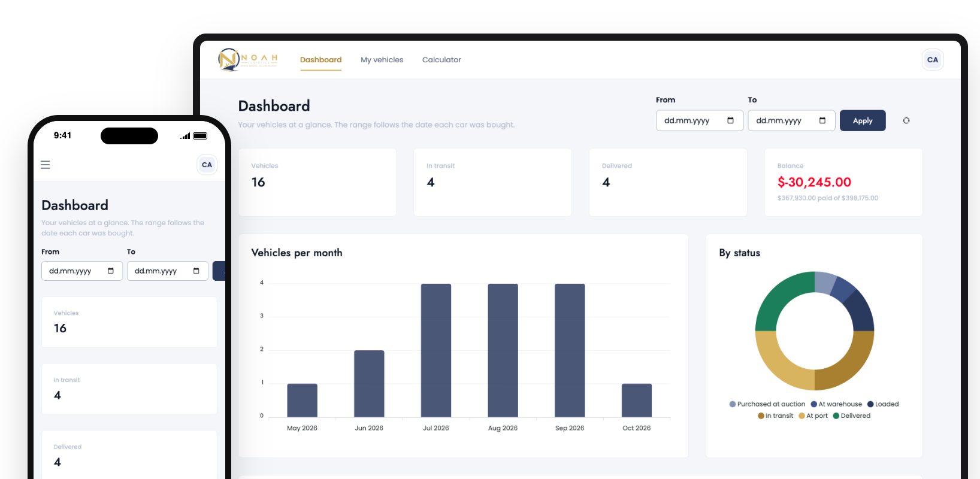980x479 pixels.
Task: Open calendar icon in phone From date field
Action: coord(111,271)
